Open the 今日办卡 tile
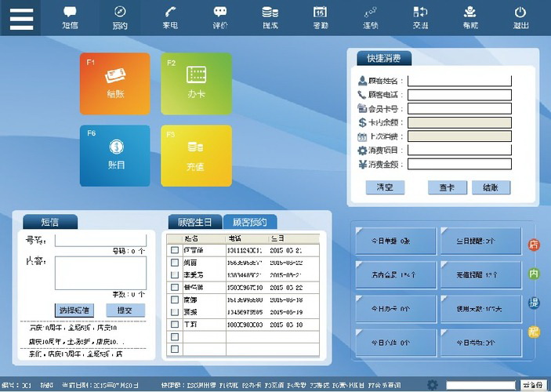This screenshot has height=392, width=551. 396,309
